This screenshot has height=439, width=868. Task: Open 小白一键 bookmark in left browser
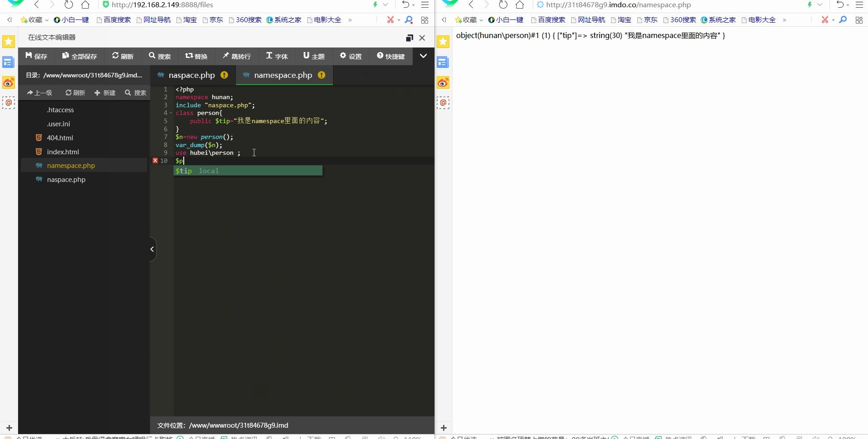[x=71, y=20]
